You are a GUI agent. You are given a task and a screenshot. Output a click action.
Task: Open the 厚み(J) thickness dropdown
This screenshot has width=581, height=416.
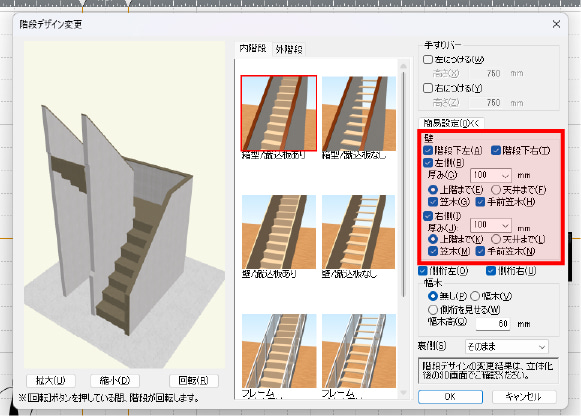pyautogui.click(x=491, y=225)
